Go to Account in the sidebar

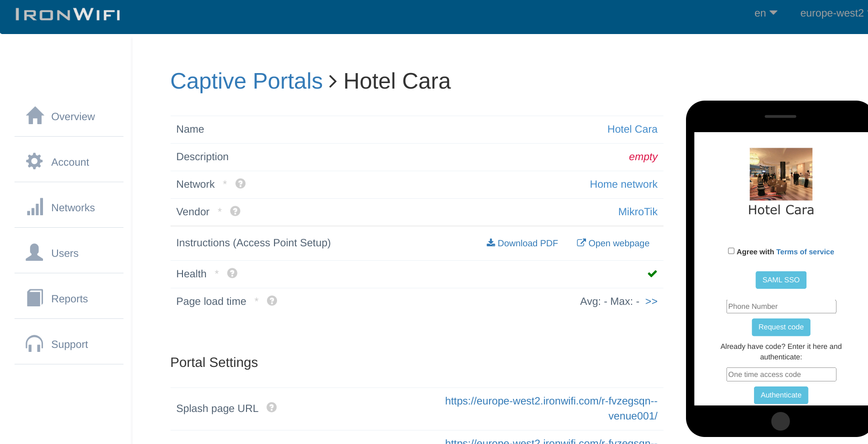69,162
